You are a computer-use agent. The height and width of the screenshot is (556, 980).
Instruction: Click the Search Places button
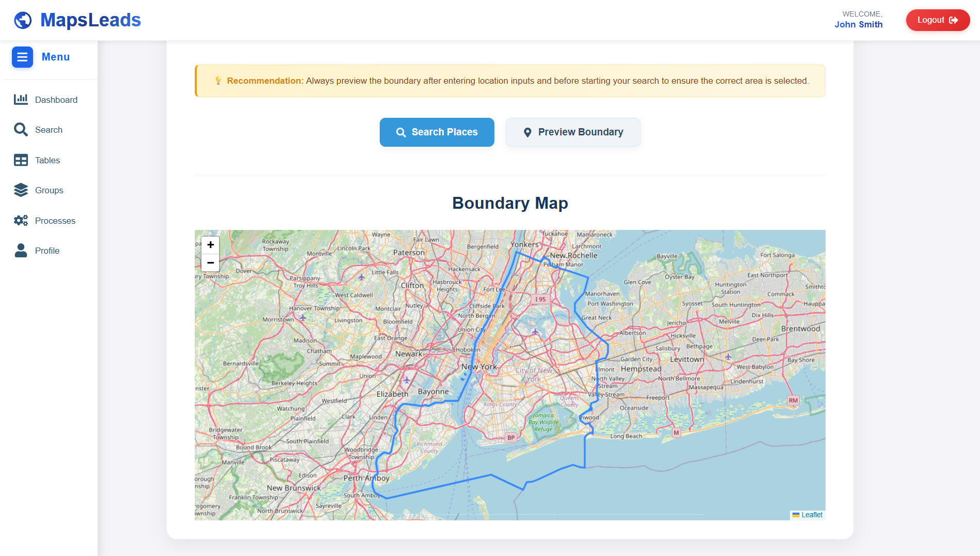(437, 132)
